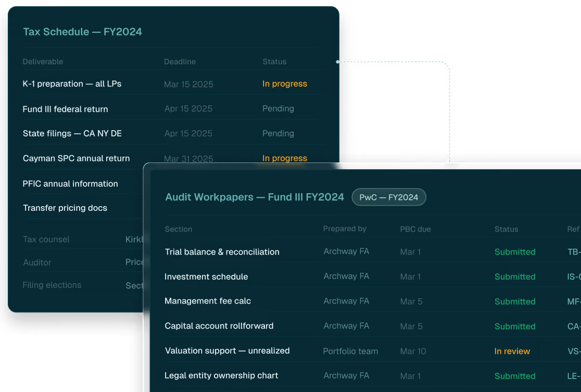Select 'Valuation support — unrealized' section
Screen dimensions: 581x392
coord(227,350)
